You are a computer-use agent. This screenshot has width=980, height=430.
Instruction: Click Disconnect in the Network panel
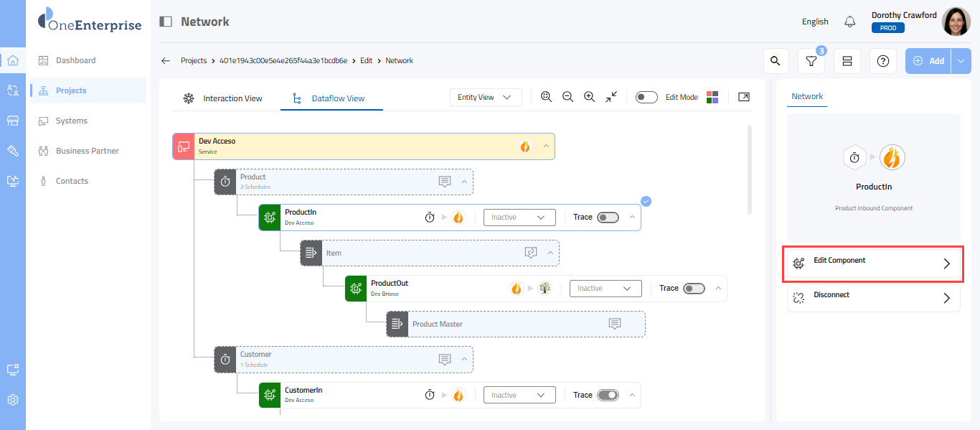pos(873,298)
